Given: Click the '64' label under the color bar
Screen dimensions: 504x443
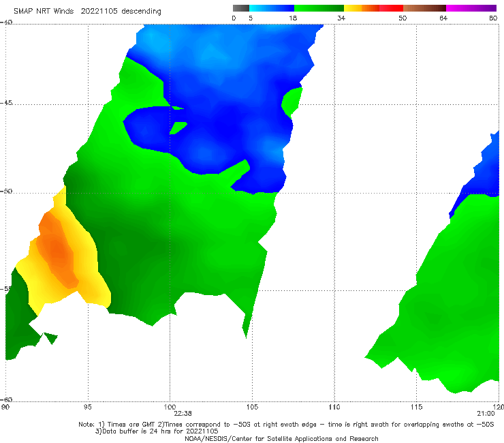Looking at the screenshot, I should coord(443,18).
